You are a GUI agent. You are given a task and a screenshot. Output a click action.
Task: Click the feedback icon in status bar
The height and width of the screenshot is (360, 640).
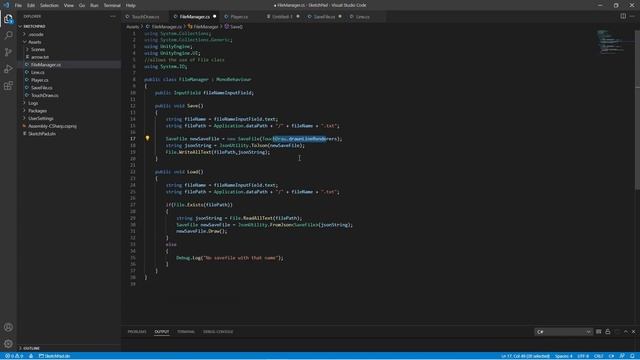click(622, 356)
